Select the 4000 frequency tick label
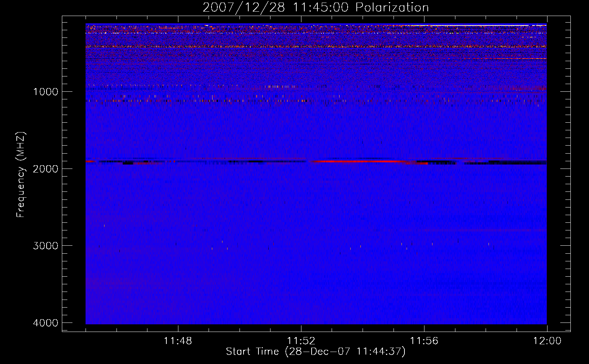 (x=46, y=323)
